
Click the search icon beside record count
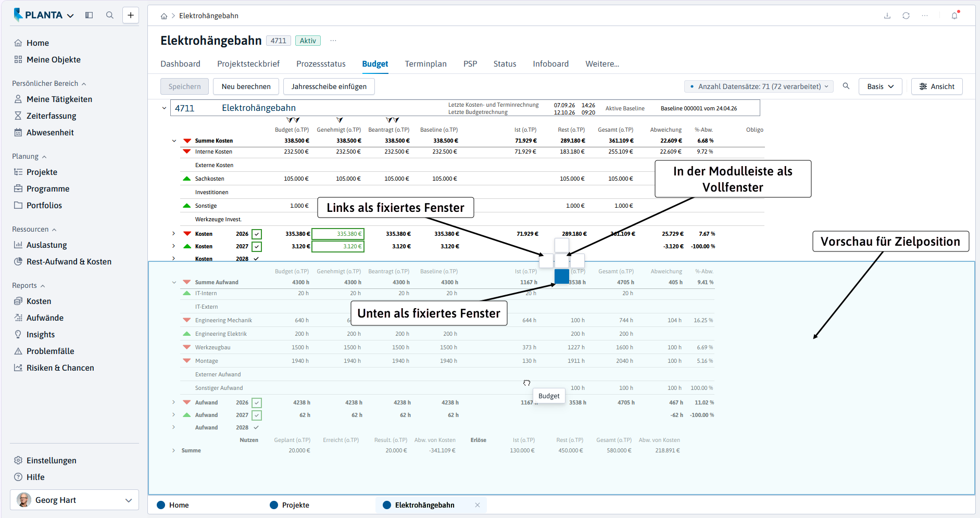846,86
